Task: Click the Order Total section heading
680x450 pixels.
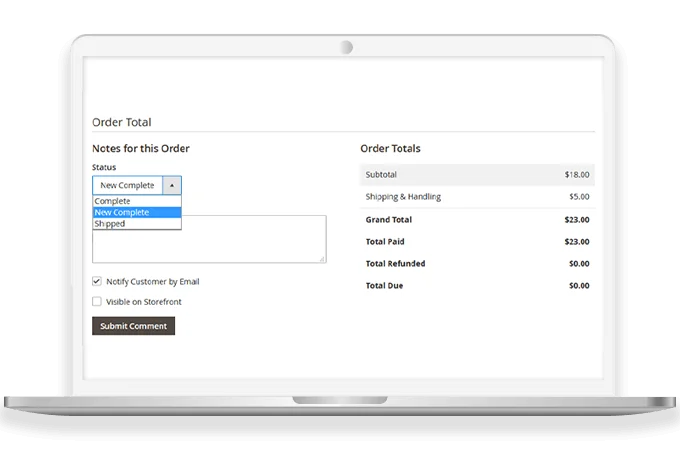Action: point(121,122)
